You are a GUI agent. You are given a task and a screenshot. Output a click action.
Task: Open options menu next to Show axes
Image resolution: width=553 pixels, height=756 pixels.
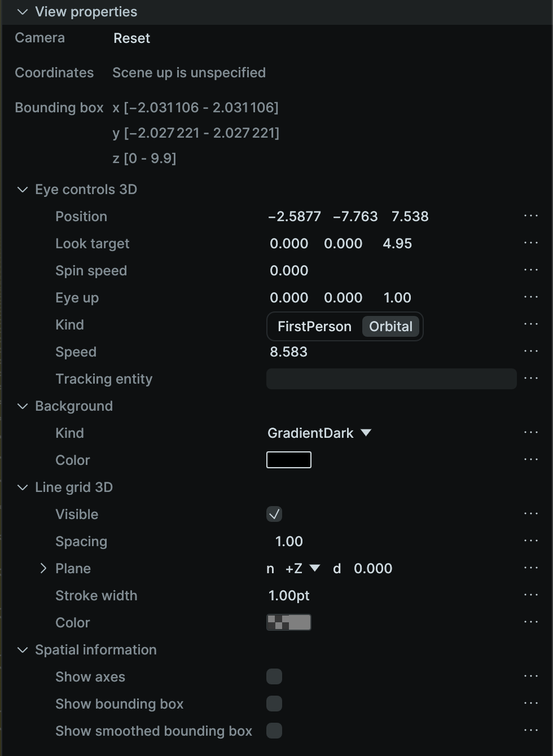pos(531,676)
